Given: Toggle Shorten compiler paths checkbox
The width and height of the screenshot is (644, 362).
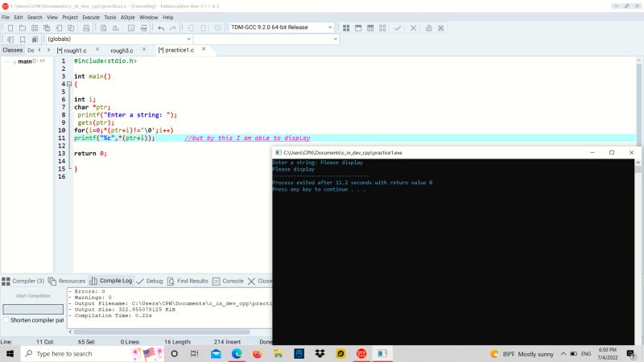Looking at the screenshot, I should coord(6,320).
